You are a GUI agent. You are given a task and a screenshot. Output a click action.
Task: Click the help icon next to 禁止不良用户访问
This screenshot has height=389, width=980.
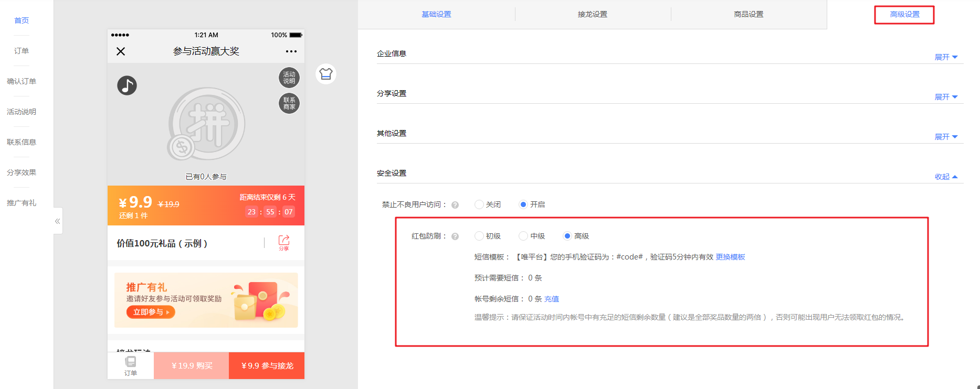click(x=455, y=205)
